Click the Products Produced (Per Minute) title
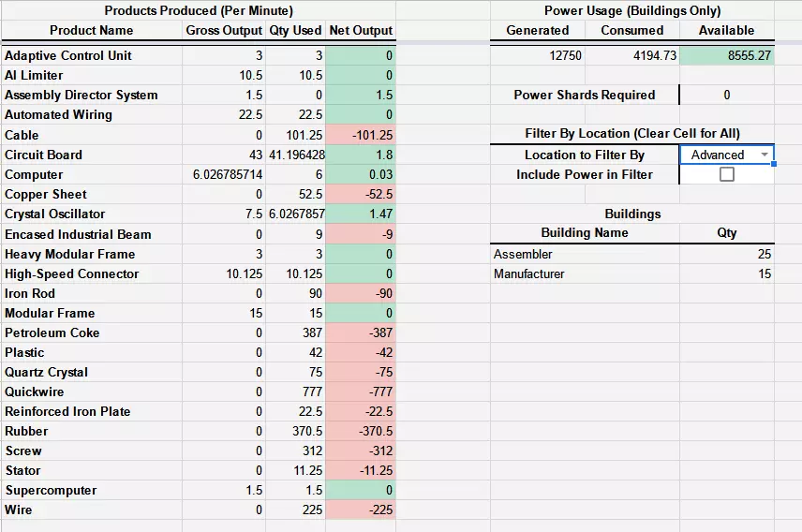 [199, 10]
